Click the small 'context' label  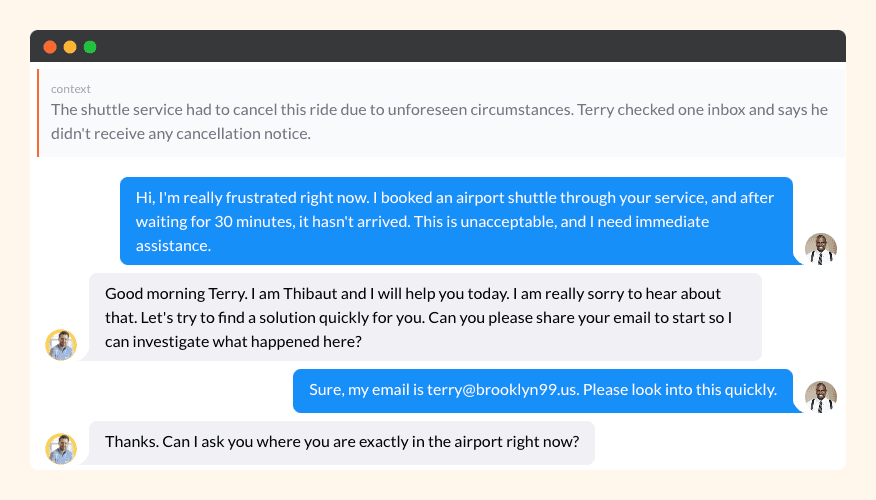click(71, 89)
